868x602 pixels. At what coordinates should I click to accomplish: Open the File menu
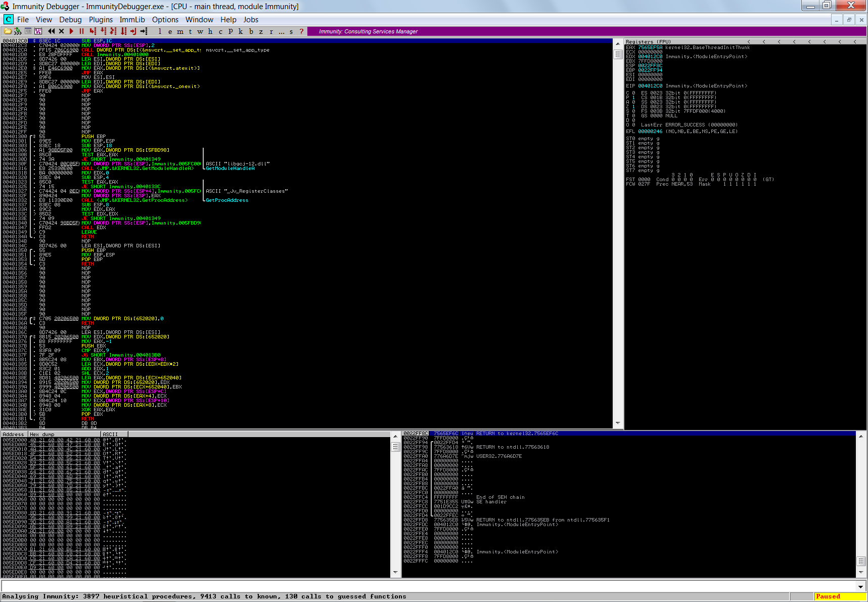[x=23, y=20]
